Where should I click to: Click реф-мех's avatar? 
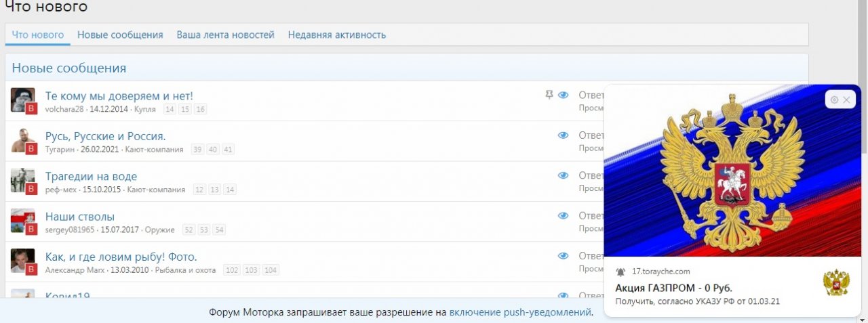point(23,181)
